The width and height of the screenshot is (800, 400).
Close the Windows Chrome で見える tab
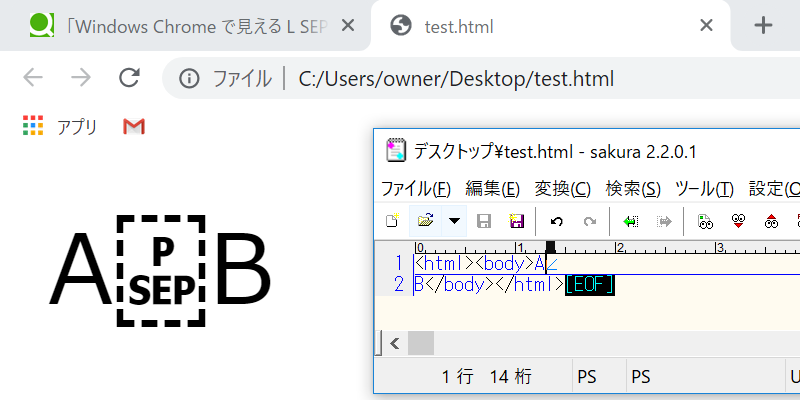pos(347,25)
